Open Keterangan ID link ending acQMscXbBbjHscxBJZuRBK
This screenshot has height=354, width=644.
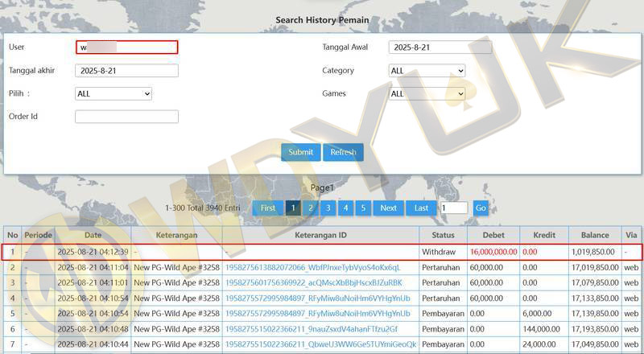click(x=314, y=283)
